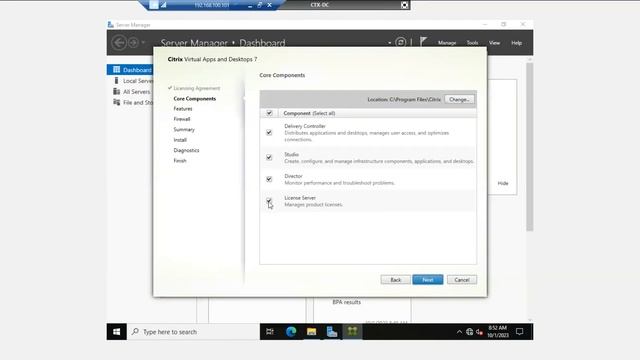Viewport: 640px width, 360px height.
Task: Click Finish step in wizard list
Action: 180,160
